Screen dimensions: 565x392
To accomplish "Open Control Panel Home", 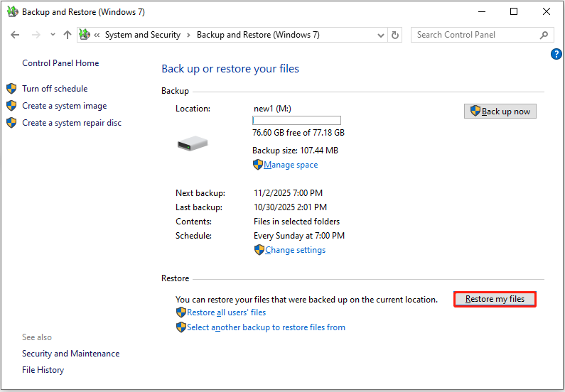I will [60, 63].
